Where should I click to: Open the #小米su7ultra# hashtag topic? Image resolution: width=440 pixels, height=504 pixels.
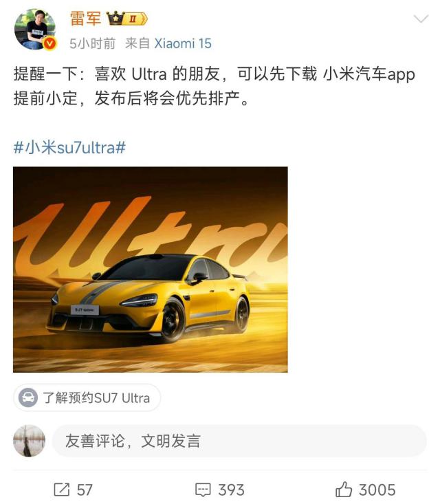point(69,148)
